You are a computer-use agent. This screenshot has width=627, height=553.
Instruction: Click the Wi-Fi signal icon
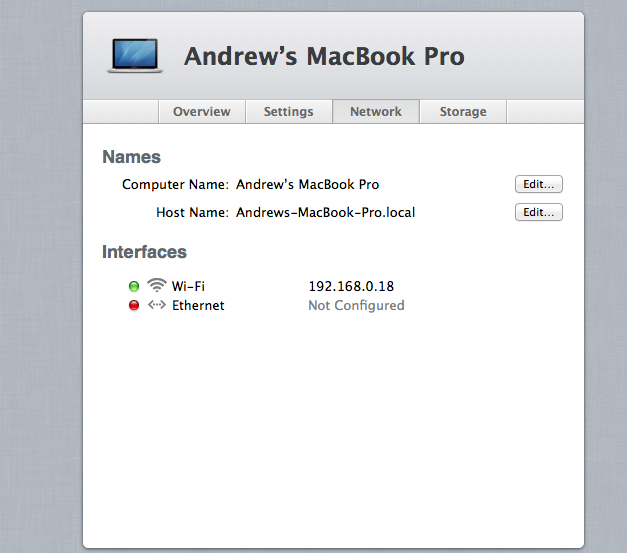156,285
